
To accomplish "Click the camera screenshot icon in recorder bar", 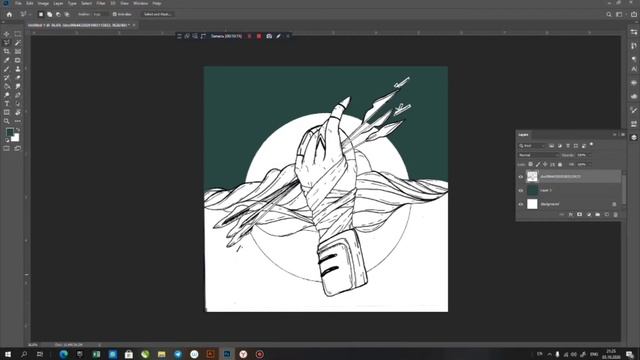I will click(269, 36).
